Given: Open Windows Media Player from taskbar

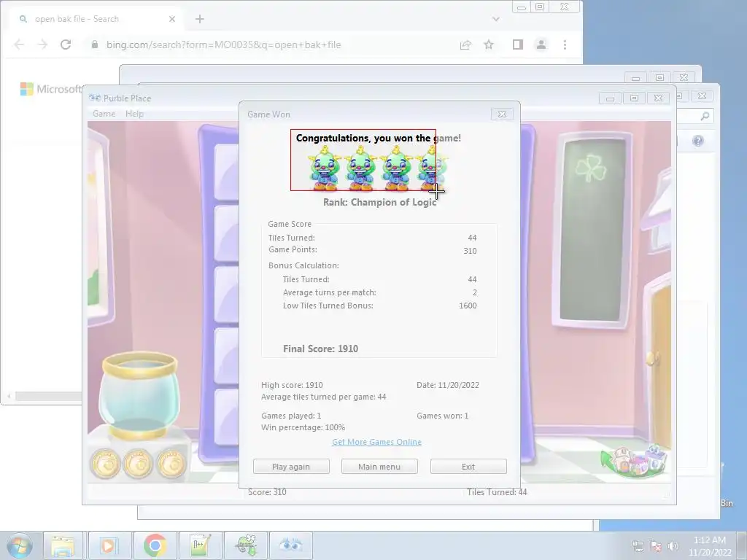Looking at the screenshot, I should click(x=109, y=545).
